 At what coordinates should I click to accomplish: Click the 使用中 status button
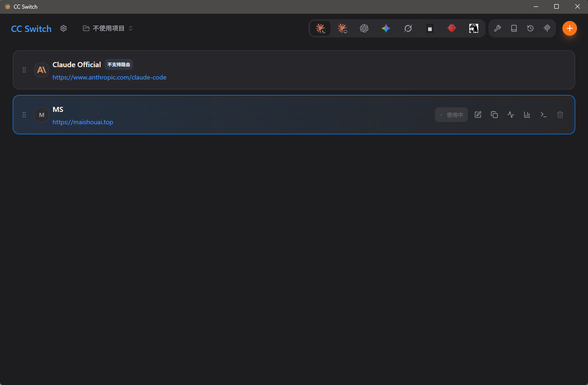coord(451,115)
